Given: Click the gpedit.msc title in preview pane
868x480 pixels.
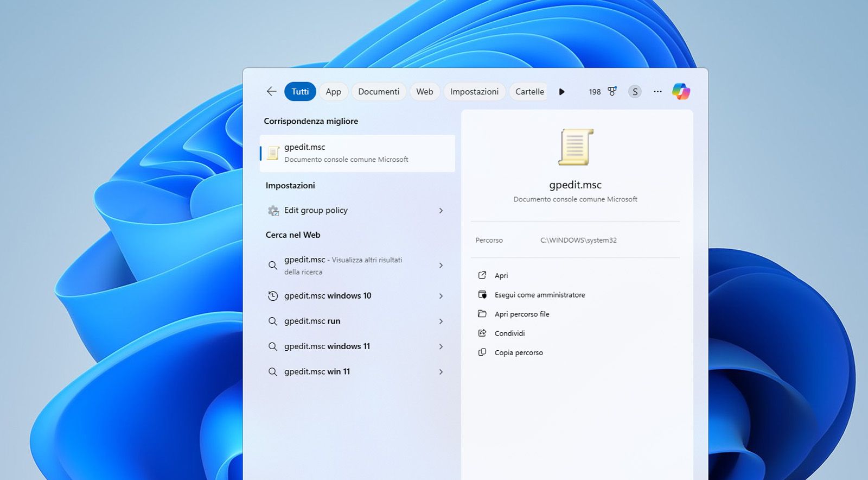Looking at the screenshot, I should click(575, 185).
